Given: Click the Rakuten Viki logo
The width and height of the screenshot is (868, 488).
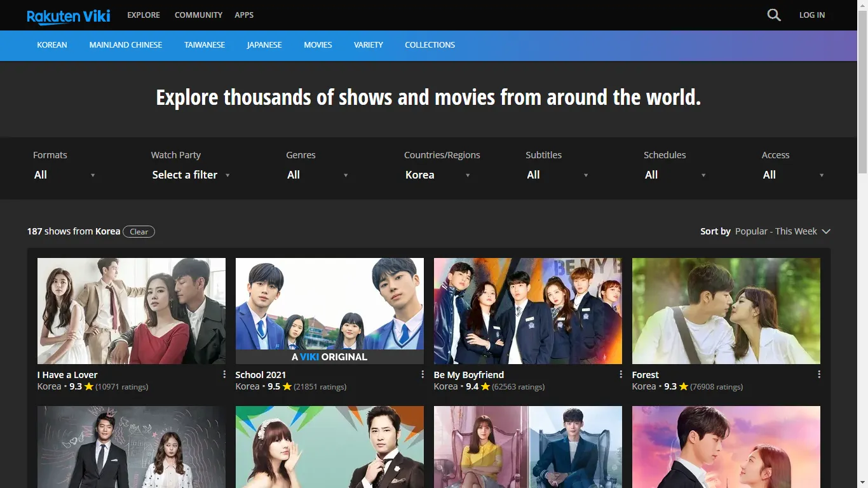Looking at the screenshot, I should (x=68, y=16).
